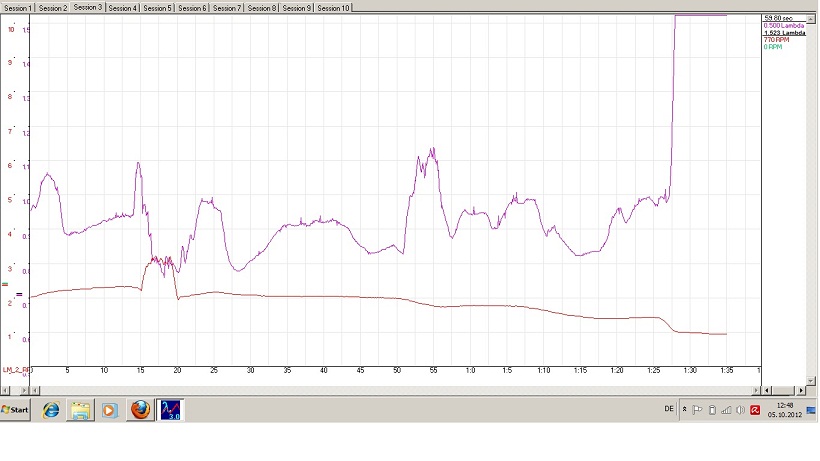Open Windows Explorer folder icon in taskbar
This screenshot has height=461, width=820.
point(81,410)
